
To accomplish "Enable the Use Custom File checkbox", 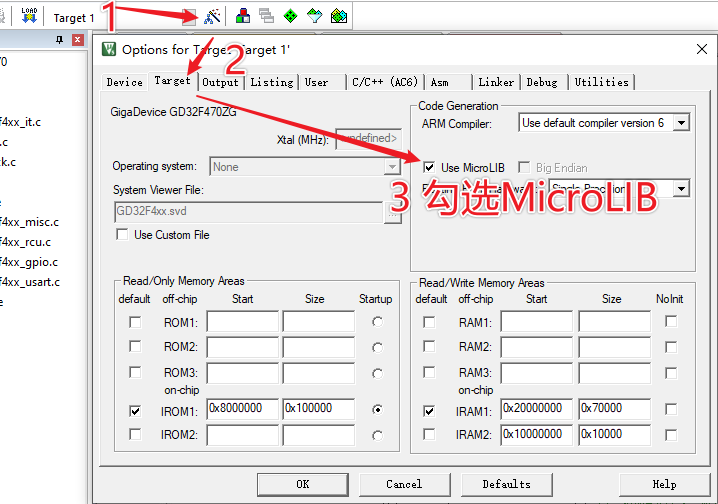I will click(122, 234).
